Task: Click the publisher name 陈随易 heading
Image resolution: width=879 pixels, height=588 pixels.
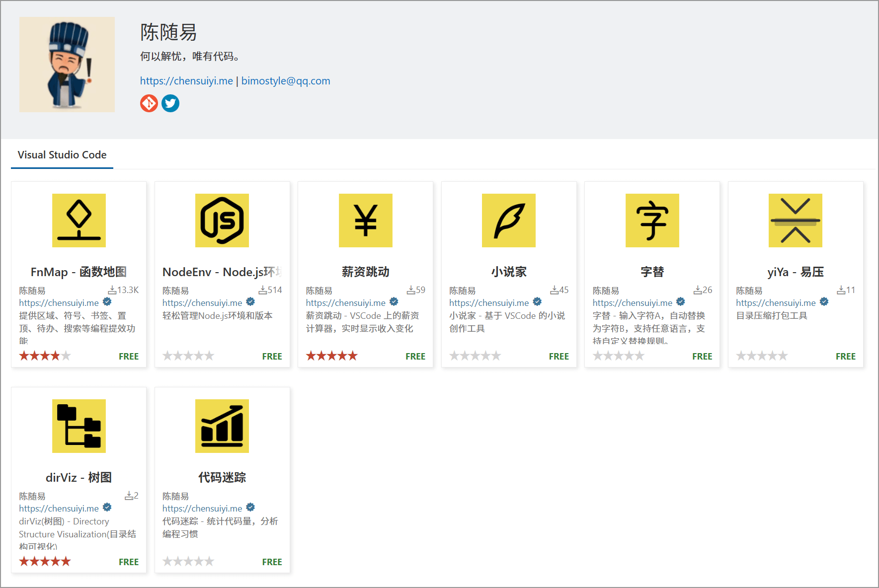Action: pyautogui.click(x=168, y=33)
